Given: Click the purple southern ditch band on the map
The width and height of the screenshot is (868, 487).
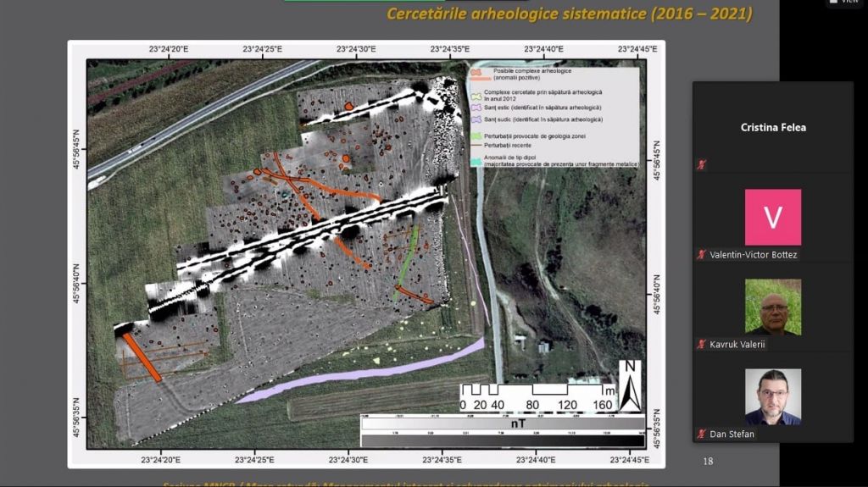Looking at the screenshot, I should click(359, 375).
